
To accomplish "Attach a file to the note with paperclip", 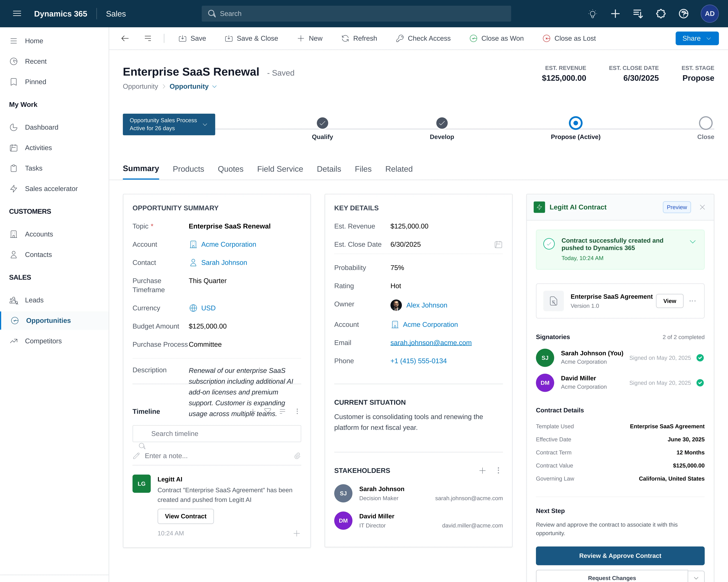I will (x=297, y=456).
